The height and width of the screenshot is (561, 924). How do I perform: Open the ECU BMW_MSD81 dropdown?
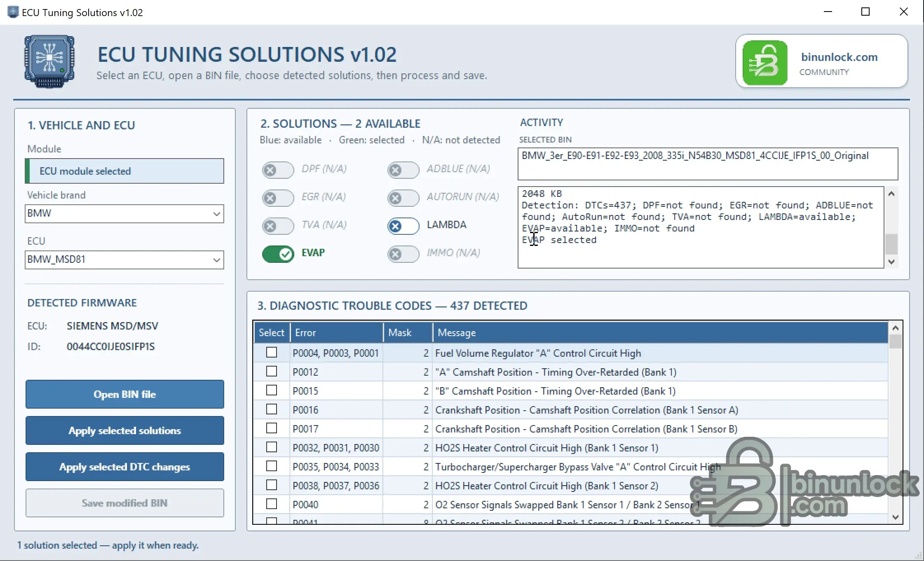[x=124, y=260]
